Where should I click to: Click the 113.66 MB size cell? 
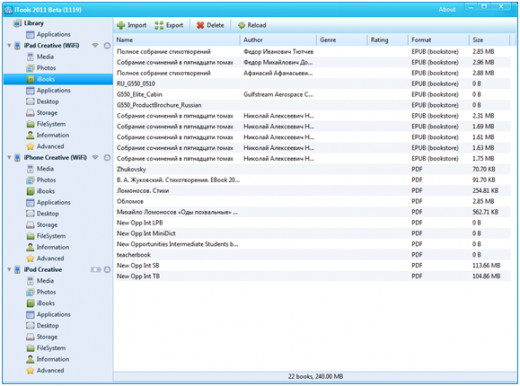click(486, 266)
